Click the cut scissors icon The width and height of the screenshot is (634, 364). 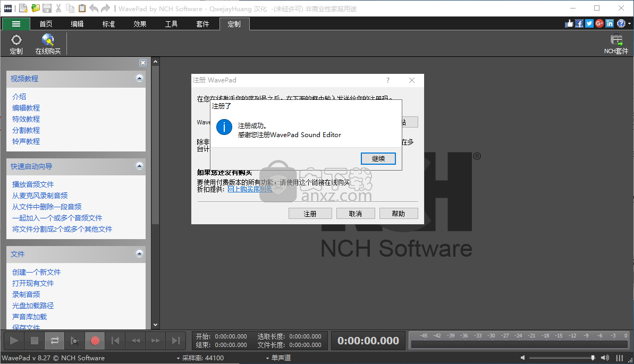coord(58,8)
